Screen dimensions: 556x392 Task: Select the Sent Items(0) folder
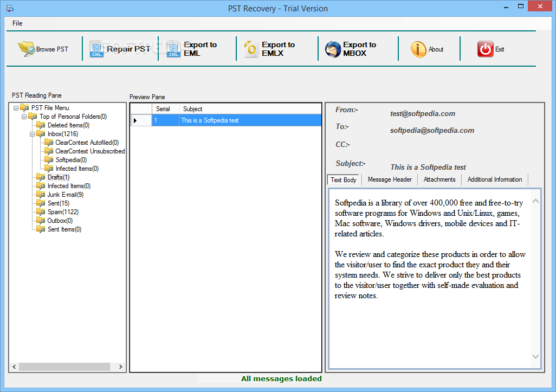click(x=64, y=229)
